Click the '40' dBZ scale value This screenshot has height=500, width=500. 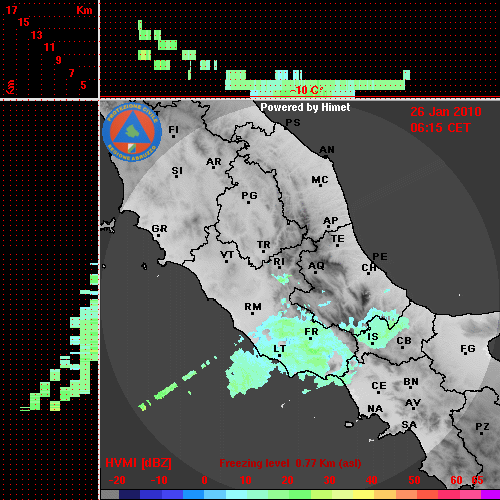pos(372,480)
